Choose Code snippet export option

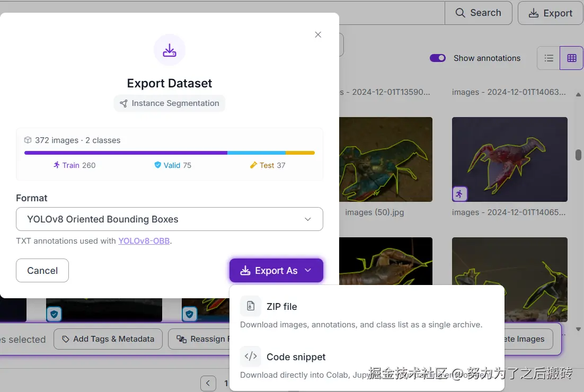click(367, 363)
